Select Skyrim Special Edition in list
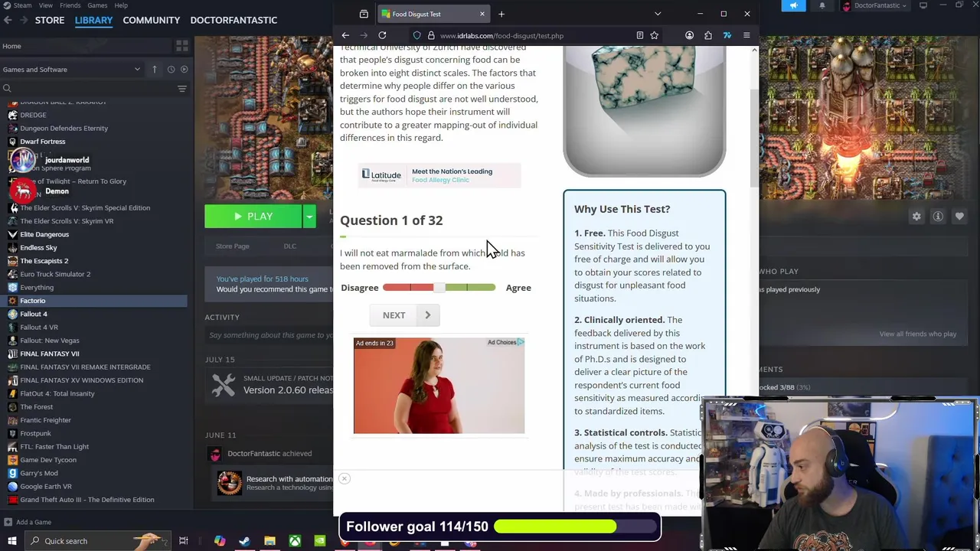980x551 pixels. click(85, 207)
